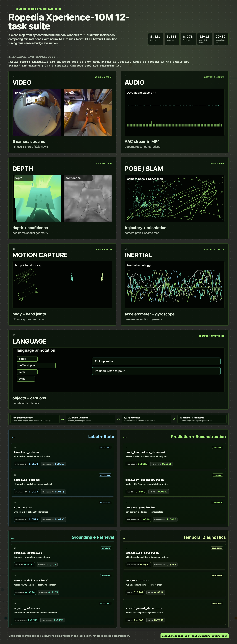Click the fisheye video thumbnail
This screenshot has height=644, width=237.
(37, 112)
